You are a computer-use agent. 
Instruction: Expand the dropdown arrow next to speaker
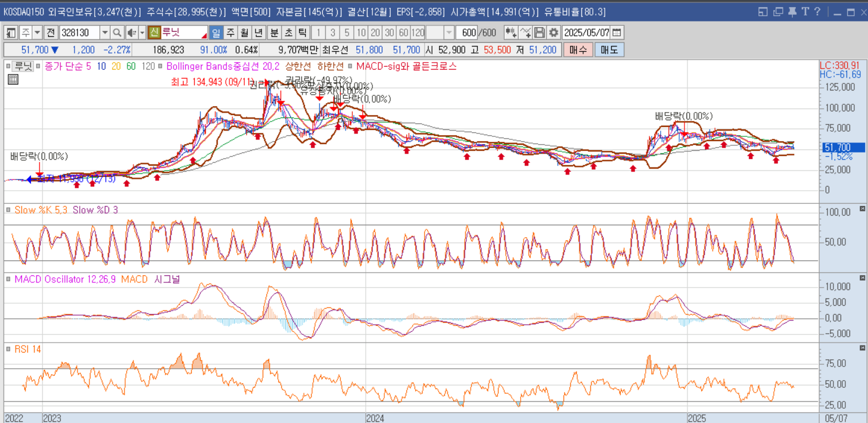[142, 33]
